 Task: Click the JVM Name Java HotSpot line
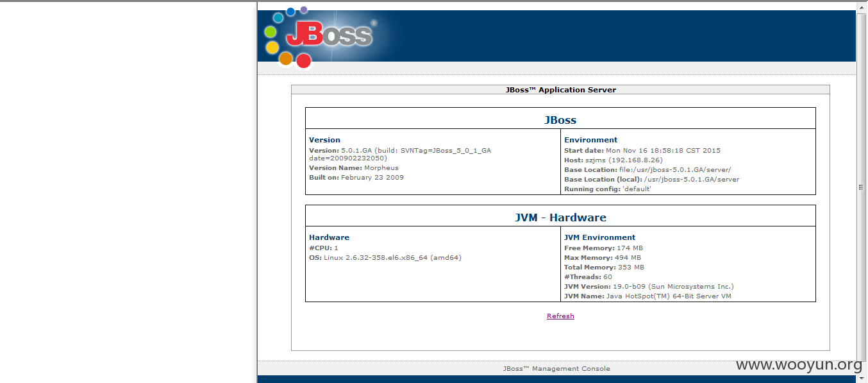click(x=647, y=296)
